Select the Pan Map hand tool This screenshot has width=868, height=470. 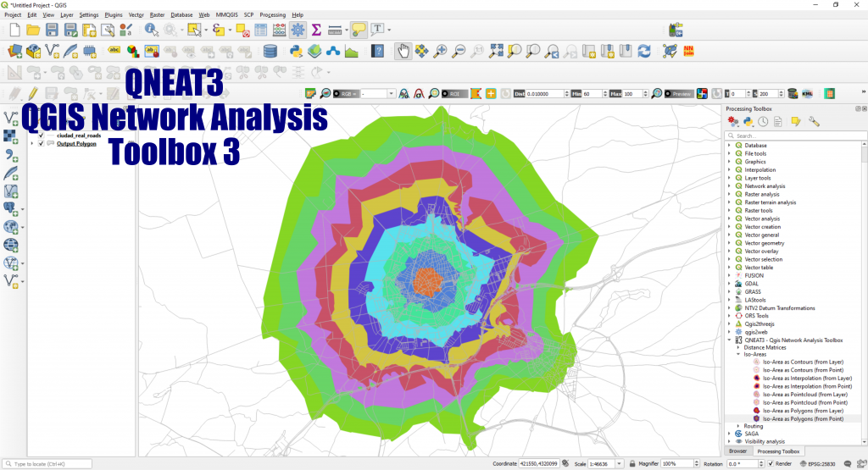pyautogui.click(x=403, y=52)
